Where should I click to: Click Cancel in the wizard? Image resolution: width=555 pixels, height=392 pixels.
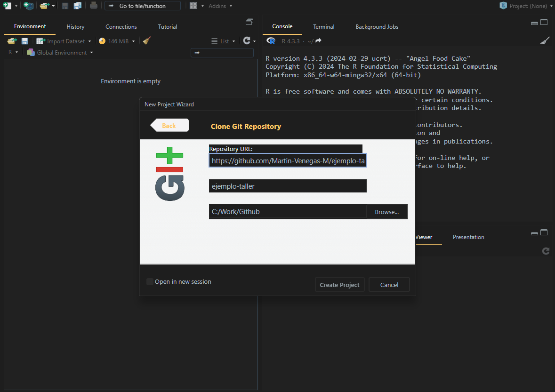coord(389,285)
